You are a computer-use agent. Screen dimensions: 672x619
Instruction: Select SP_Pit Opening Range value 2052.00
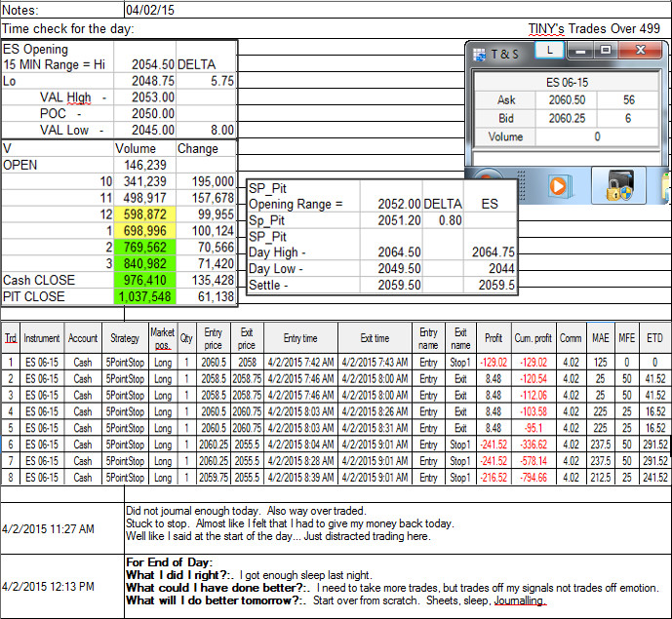coord(399,204)
